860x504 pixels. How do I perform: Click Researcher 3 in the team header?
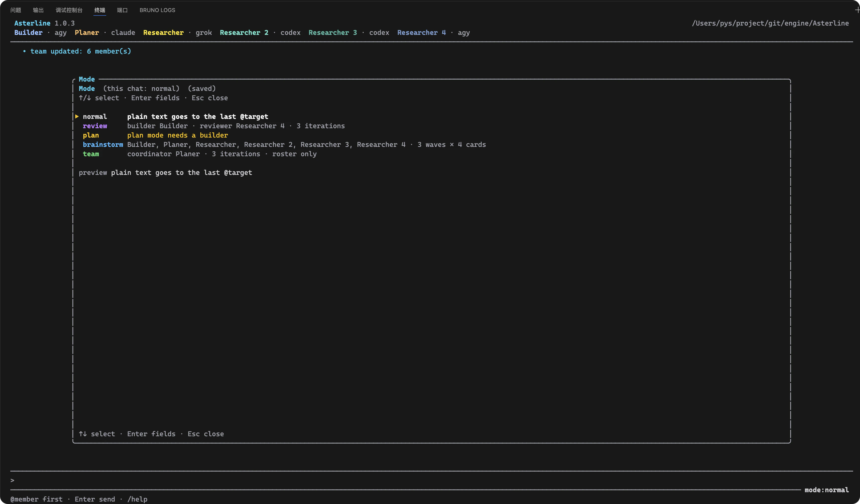click(x=333, y=32)
